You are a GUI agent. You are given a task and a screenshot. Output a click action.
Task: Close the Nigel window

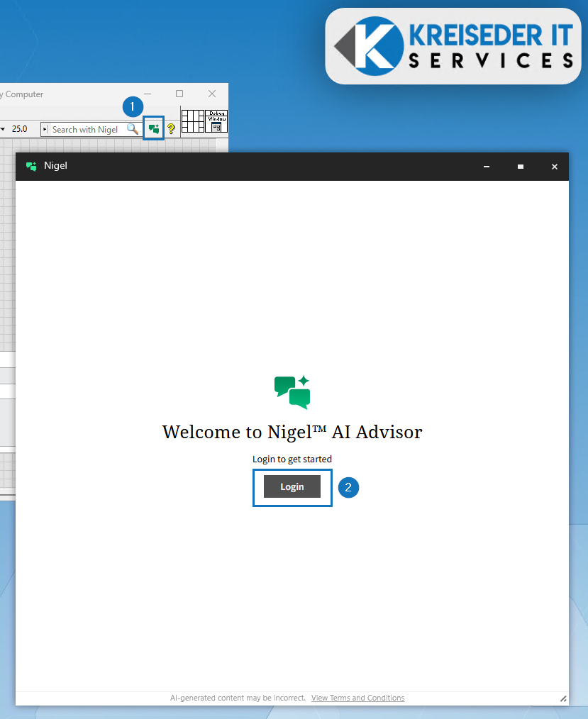(555, 167)
